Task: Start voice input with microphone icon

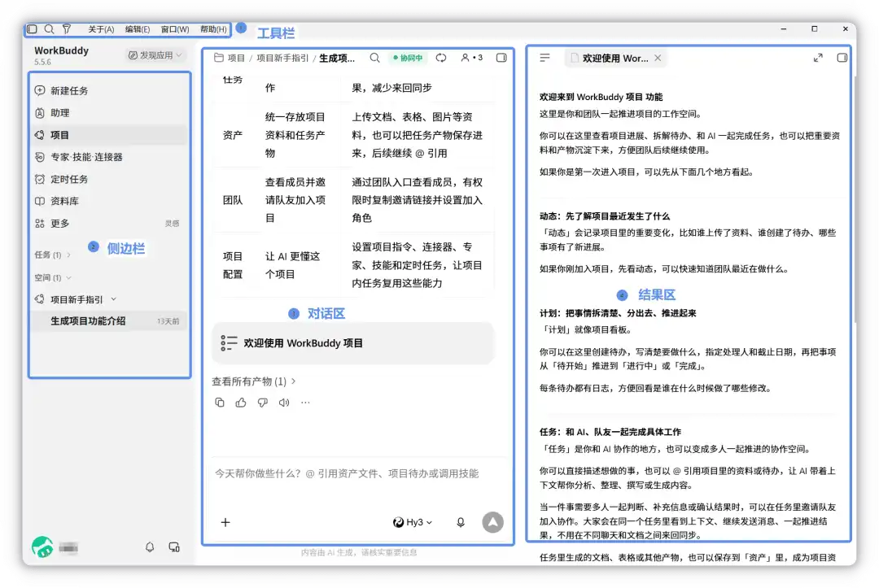Action: [x=460, y=522]
